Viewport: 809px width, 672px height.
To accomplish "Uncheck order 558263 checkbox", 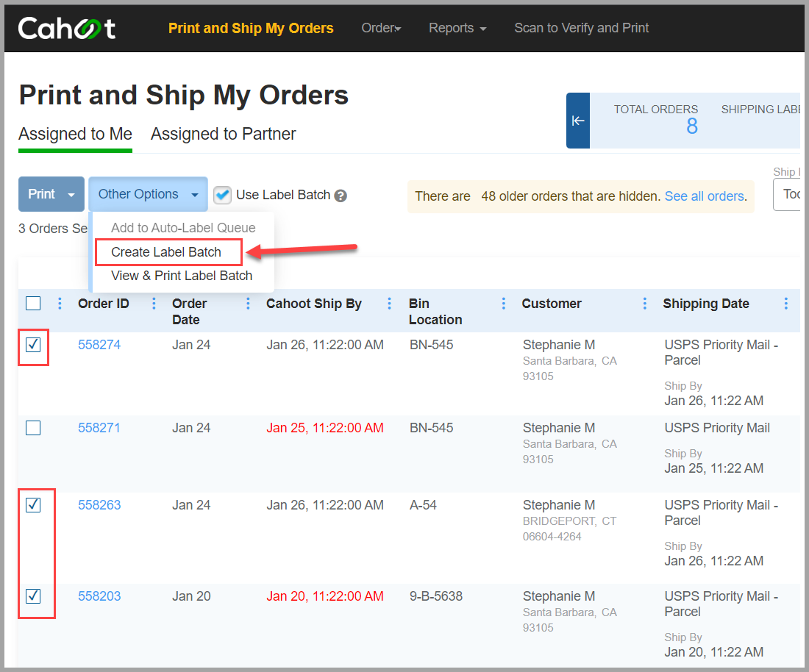I will tap(33, 504).
